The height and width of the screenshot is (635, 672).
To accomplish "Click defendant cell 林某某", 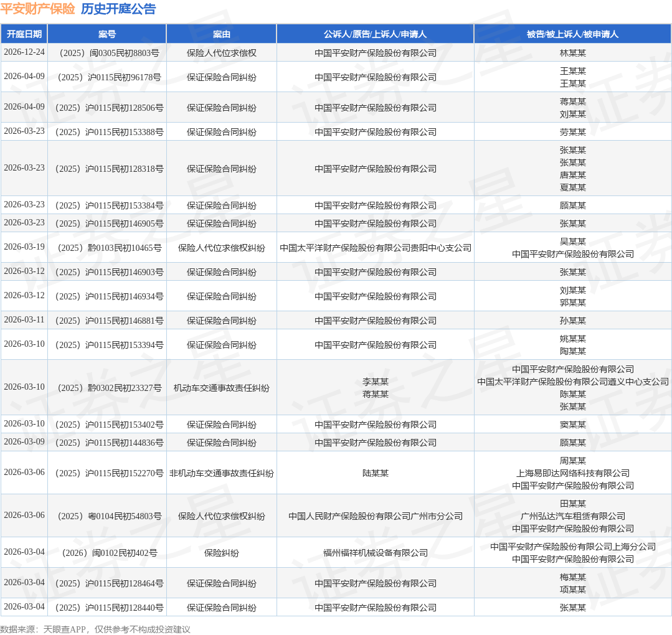I will coord(572,53).
